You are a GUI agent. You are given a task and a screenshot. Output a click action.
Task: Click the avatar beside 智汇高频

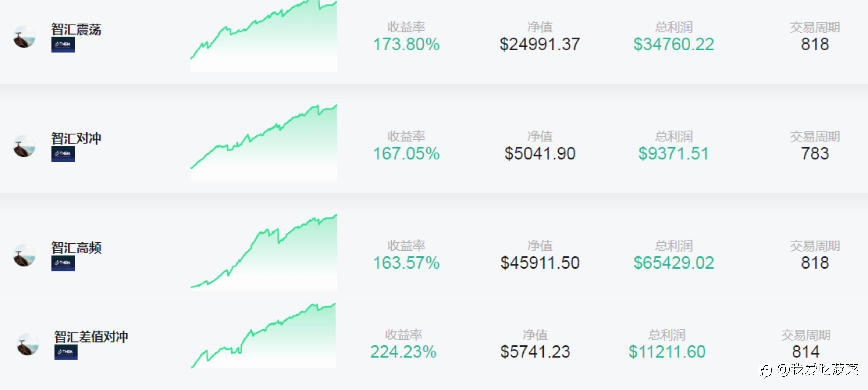24,255
